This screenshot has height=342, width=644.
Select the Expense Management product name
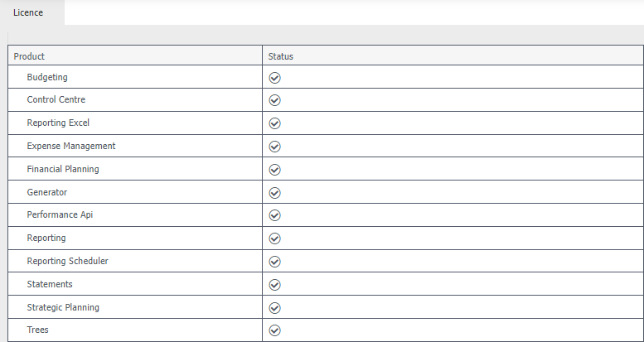(71, 147)
